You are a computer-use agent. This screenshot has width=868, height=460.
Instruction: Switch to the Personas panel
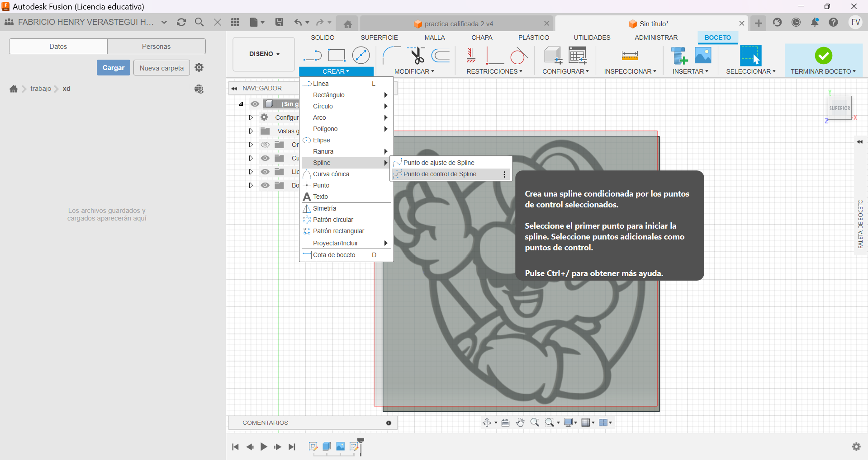[156, 47]
